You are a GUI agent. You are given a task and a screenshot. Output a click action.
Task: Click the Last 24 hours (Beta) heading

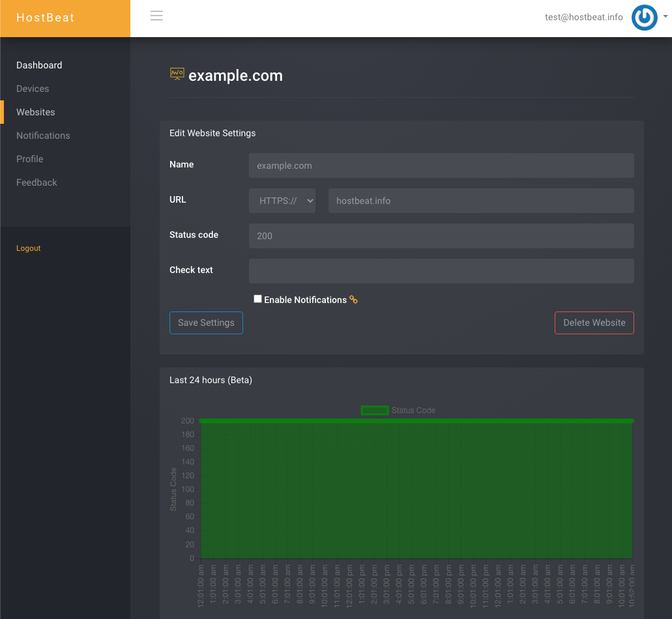pos(211,380)
